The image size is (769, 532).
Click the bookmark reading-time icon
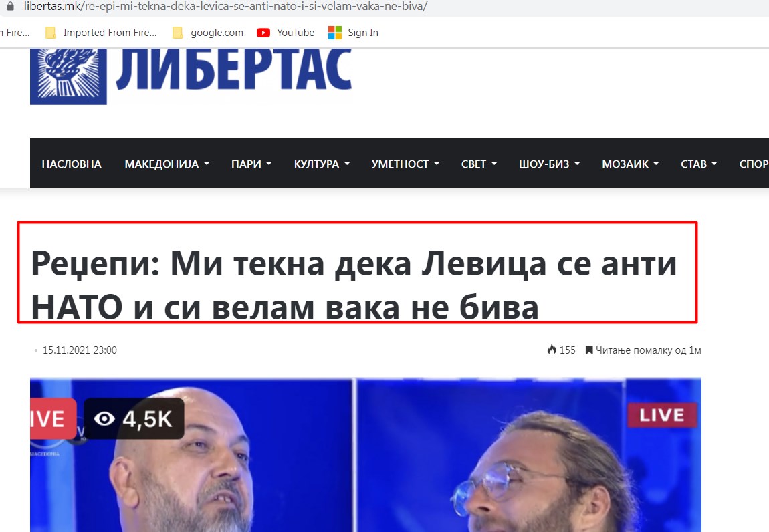pos(589,350)
